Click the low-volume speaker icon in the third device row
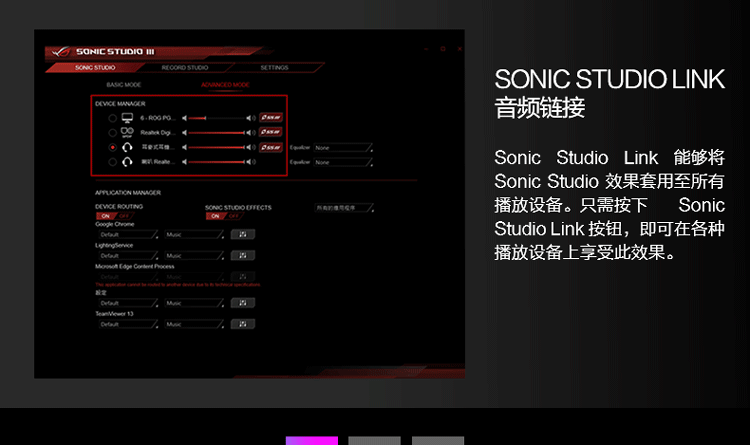Image resolution: width=750 pixels, height=445 pixels. coord(185,147)
